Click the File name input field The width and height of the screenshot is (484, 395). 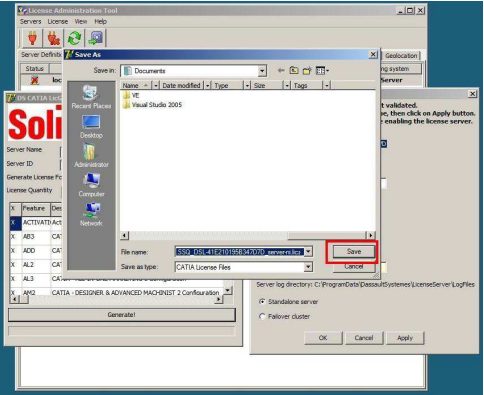pyautogui.click(x=239, y=252)
